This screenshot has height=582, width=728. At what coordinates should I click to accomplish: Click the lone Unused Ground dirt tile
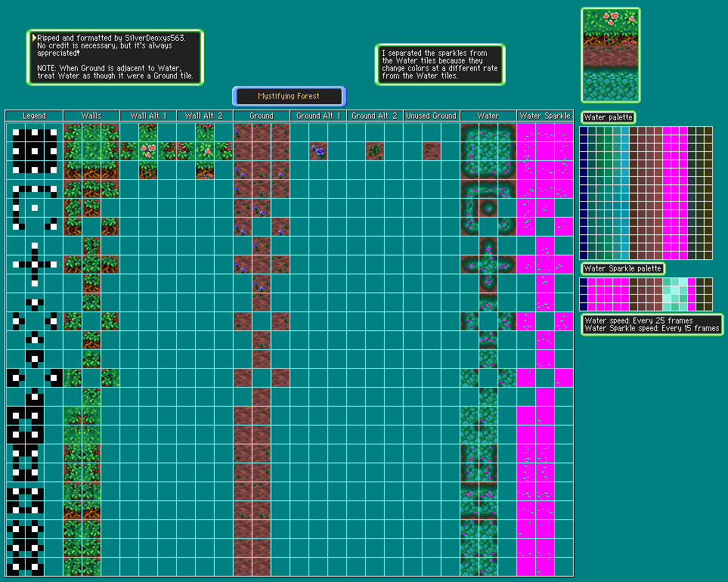click(x=432, y=151)
